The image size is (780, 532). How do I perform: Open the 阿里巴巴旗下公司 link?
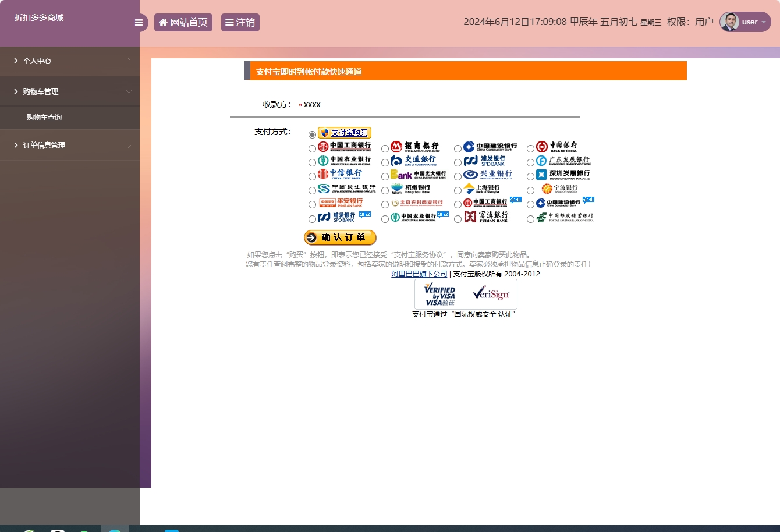419,274
